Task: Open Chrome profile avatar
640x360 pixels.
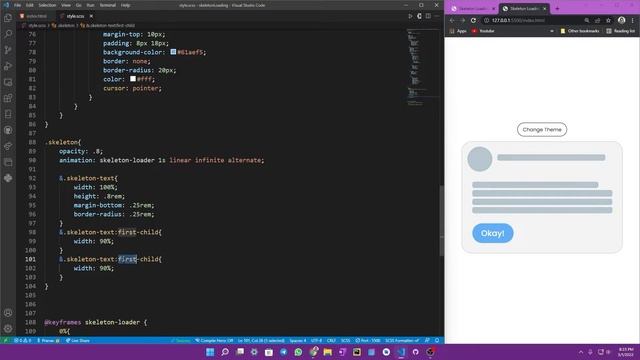Action: 621,20
